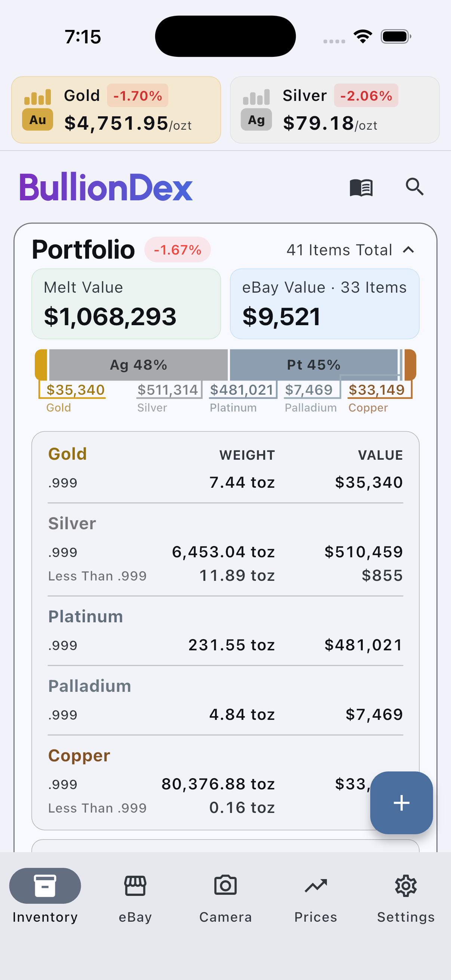The image size is (451, 980).
Task: Tap the $511,314 Silver allocation label
Action: tap(168, 390)
